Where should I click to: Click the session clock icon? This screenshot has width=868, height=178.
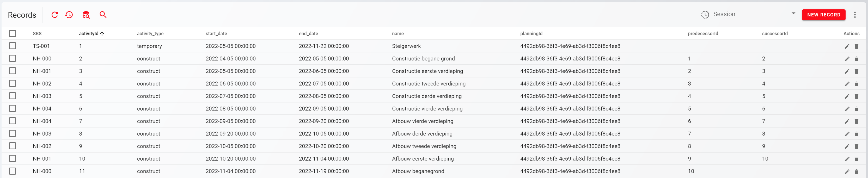coord(705,15)
